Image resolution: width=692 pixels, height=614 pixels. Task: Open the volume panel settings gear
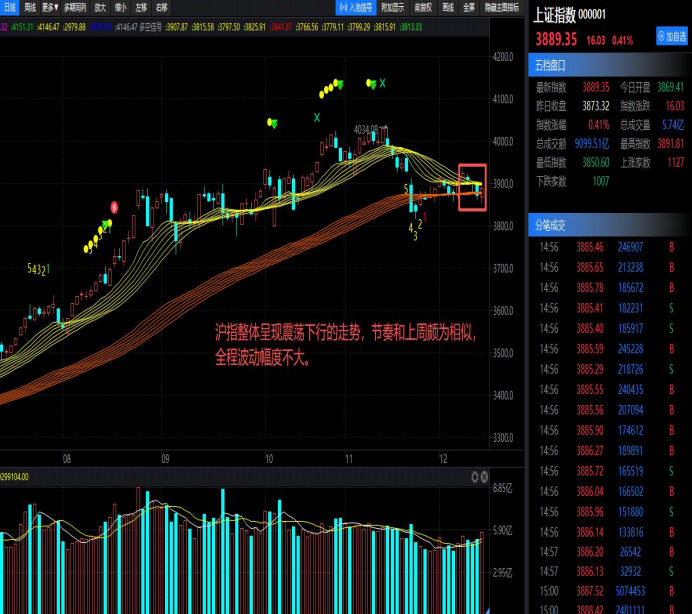[475, 477]
